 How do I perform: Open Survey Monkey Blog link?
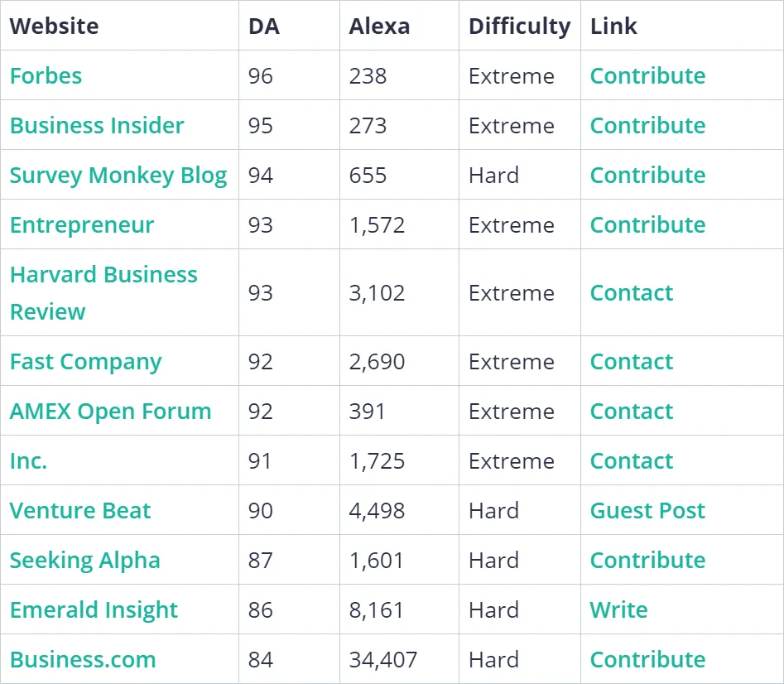pyautogui.click(x=118, y=176)
